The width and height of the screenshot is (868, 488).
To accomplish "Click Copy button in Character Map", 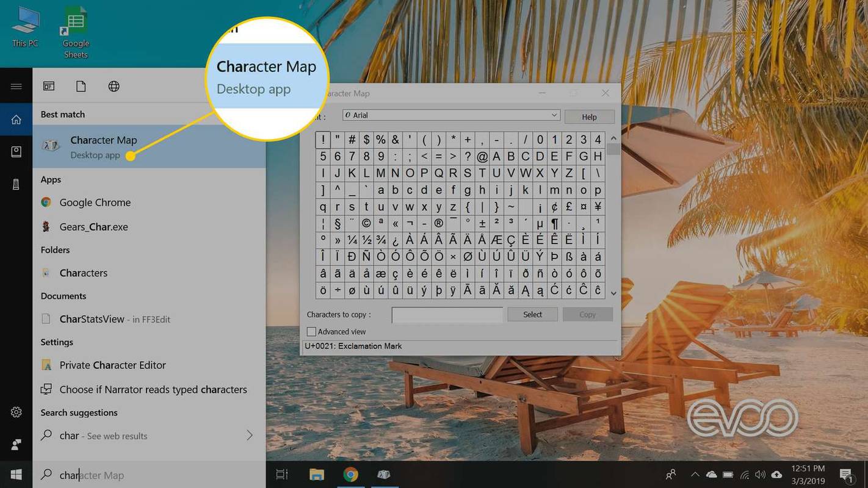I will [587, 315].
